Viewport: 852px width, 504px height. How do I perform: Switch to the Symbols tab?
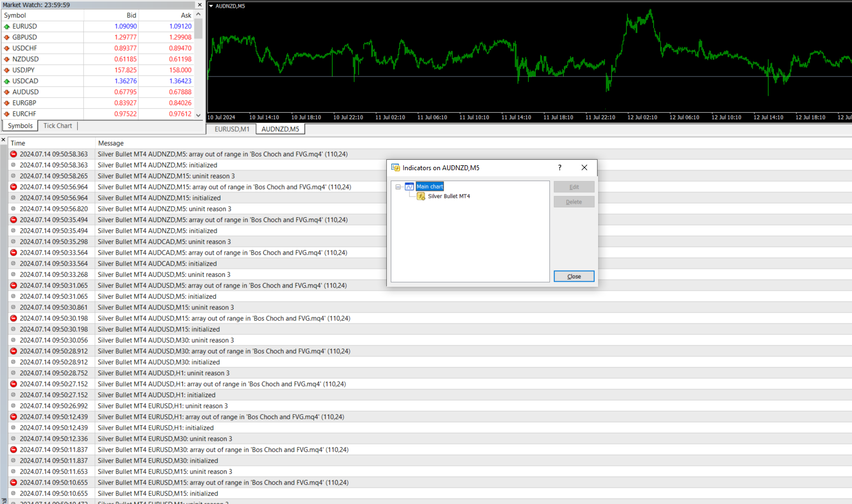20,126
